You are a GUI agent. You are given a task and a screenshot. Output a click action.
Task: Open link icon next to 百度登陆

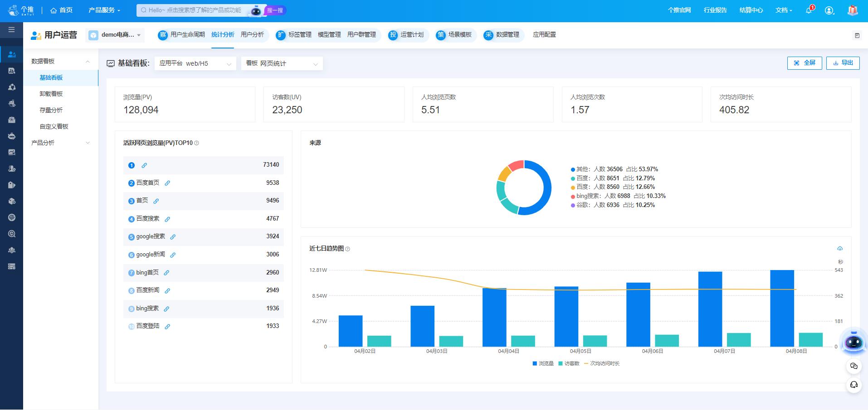167,327
